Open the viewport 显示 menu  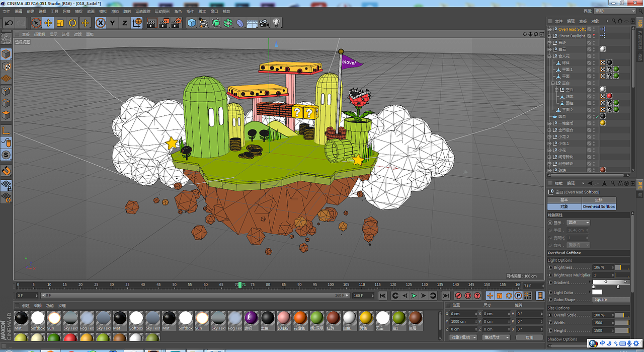[53, 34]
